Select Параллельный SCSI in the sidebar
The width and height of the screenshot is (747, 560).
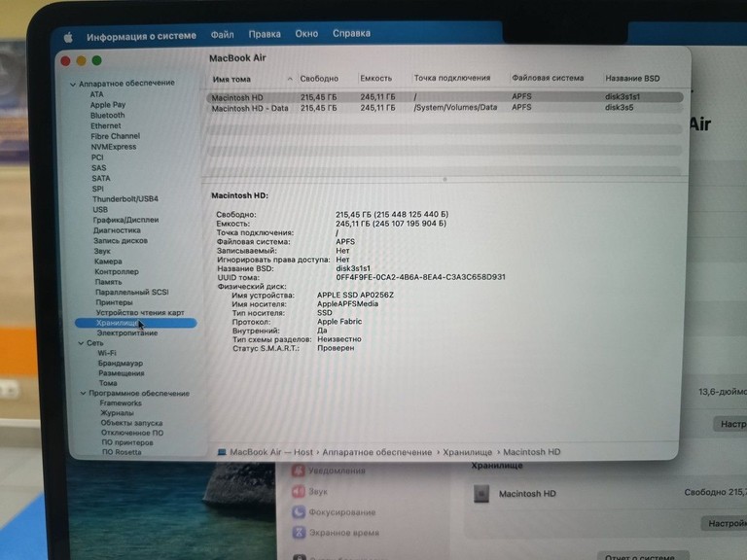pyautogui.click(x=132, y=292)
